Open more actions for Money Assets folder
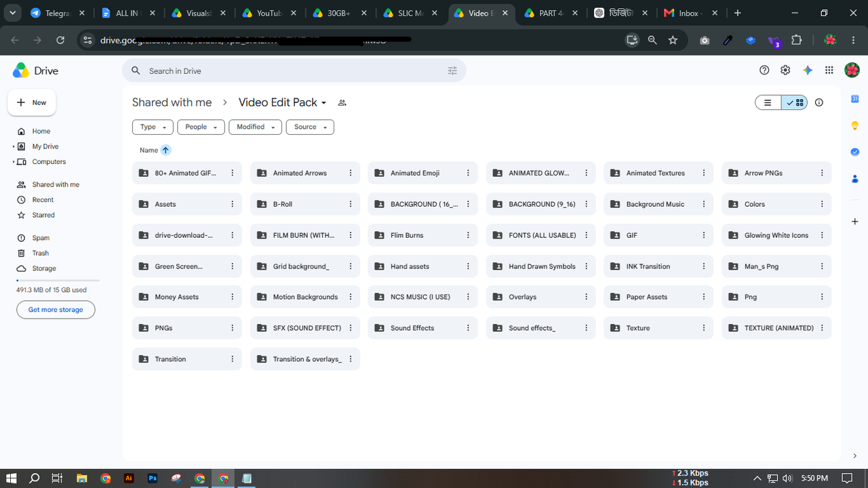The height and width of the screenshot is (488, 868). 233,297
